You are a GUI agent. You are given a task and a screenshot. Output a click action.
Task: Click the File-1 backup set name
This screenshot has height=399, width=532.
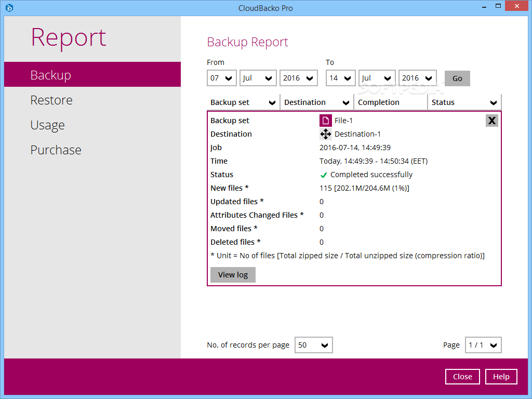pos(343,121)
